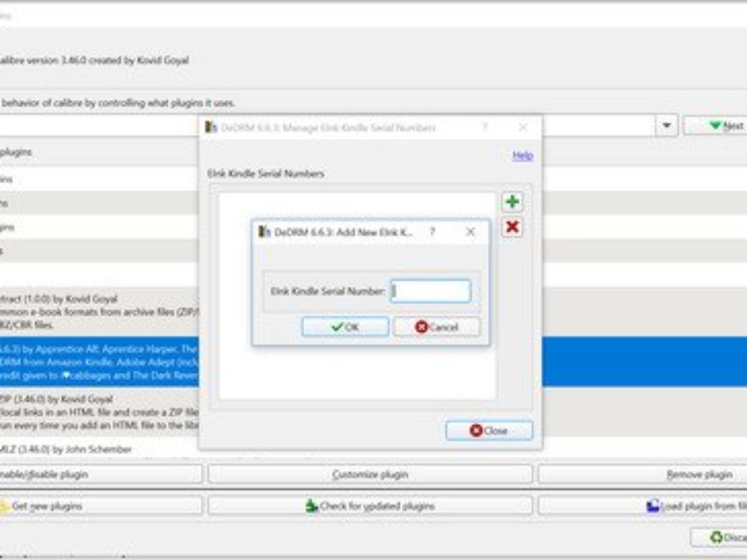Click Customize plugin button
The width and height of the screenshot is (747, 560).
click(370, 474)
